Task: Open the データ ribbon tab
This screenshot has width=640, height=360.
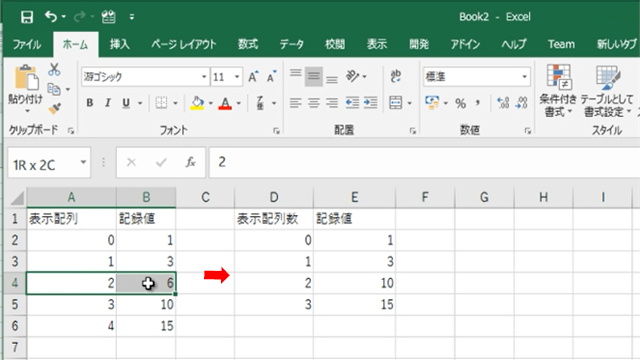Action: (291, 44)
